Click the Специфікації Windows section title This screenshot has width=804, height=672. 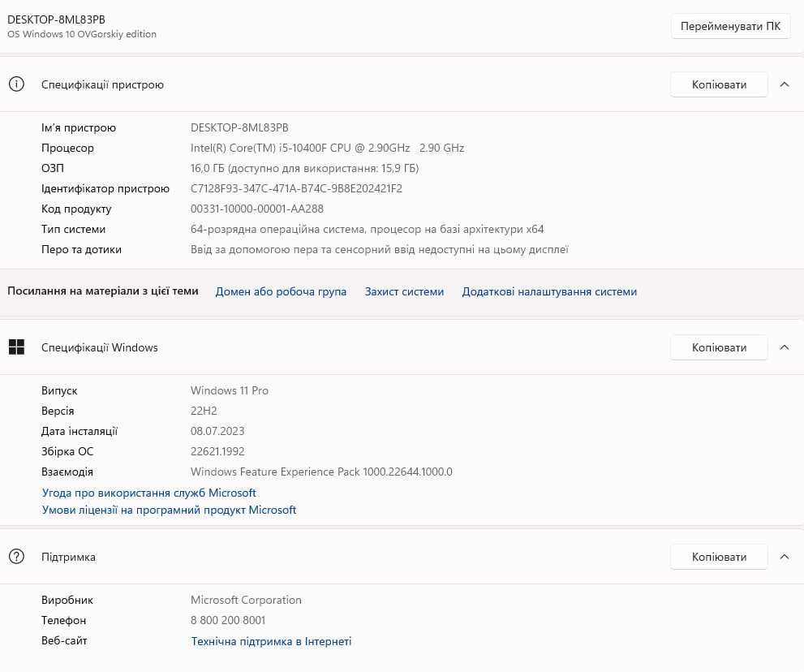pos(100,347)
